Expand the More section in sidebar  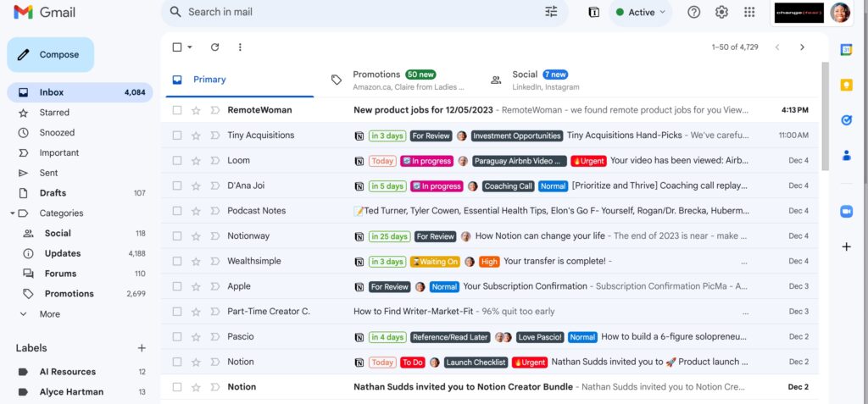[49, 314]
